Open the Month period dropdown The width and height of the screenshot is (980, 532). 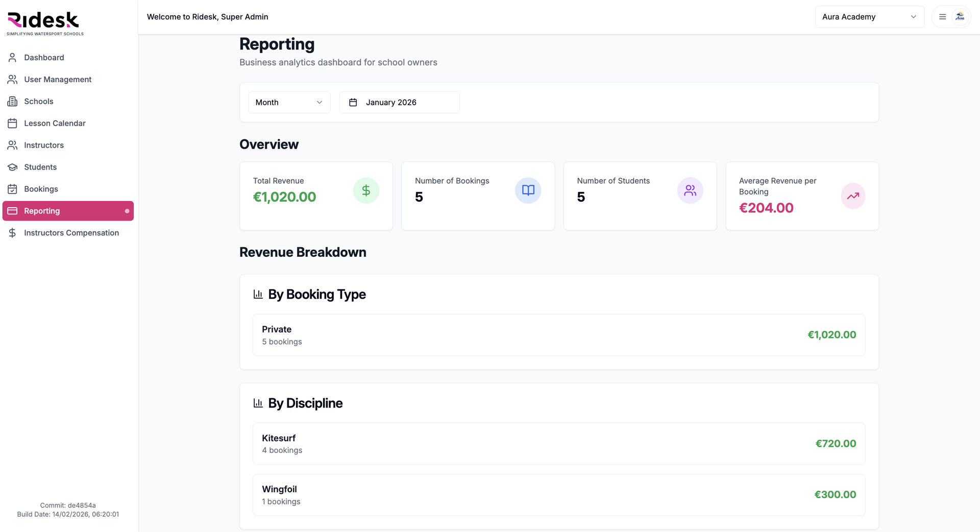[x=289, y=103]
